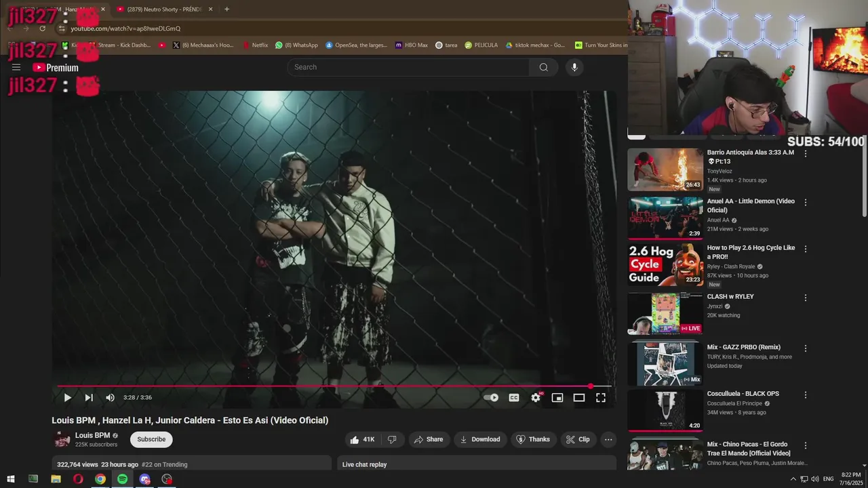Open Anuel AA Little Demon thumbnail

665,218
